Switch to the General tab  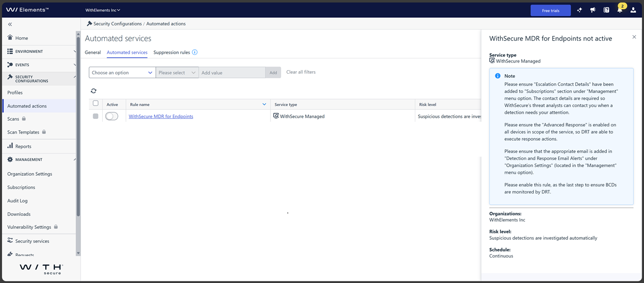pos(93,52)
